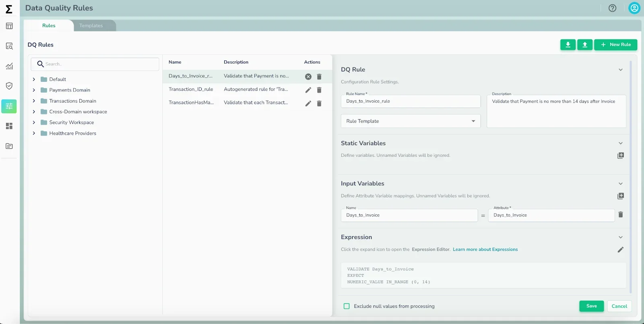The image size is (644, 324).
Task: Open the shield icon in the left sidebar
Action: tap(9, 86)
